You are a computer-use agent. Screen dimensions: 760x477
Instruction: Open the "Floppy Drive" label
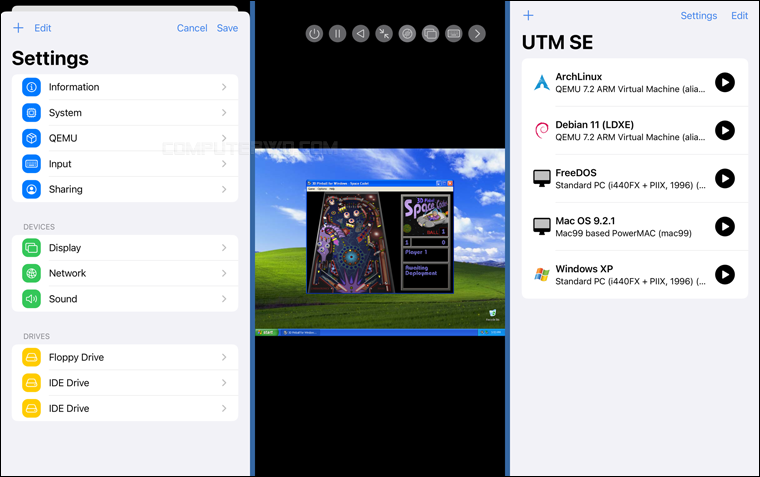tap(76, 357)
